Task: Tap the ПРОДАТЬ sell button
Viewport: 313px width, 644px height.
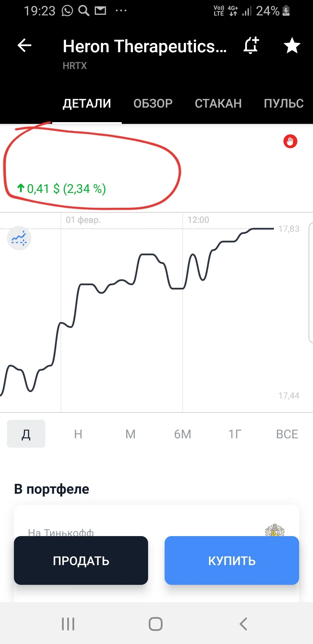Action: [81, 560]
